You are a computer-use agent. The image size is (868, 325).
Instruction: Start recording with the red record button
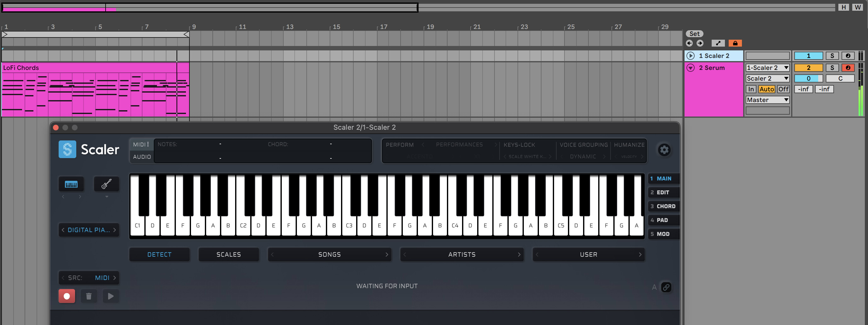click(67, 296)
